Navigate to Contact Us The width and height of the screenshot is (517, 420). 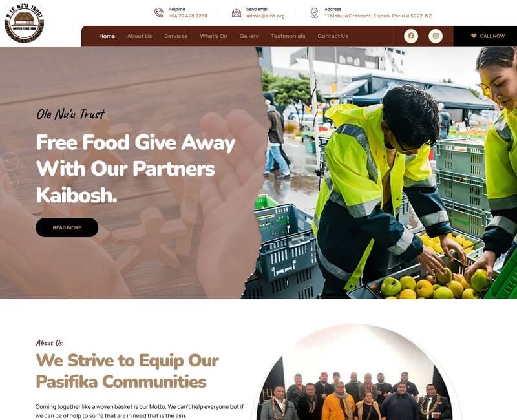pos(333,36)
